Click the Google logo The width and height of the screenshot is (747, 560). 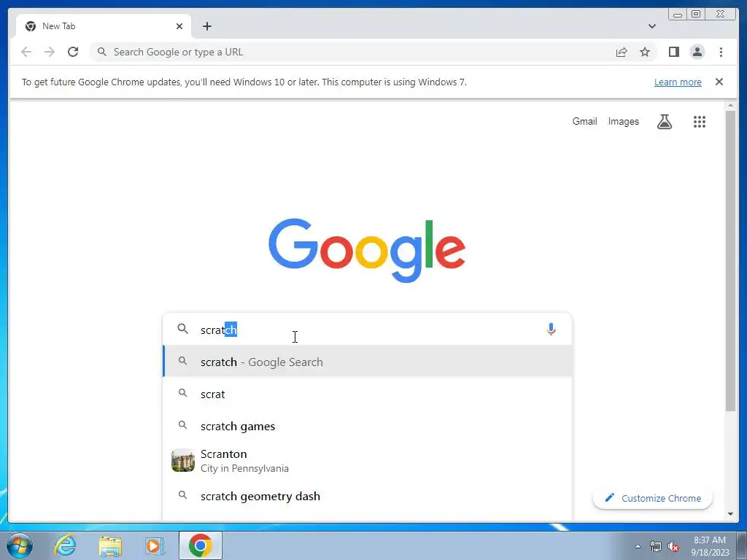tap(367, 250)
